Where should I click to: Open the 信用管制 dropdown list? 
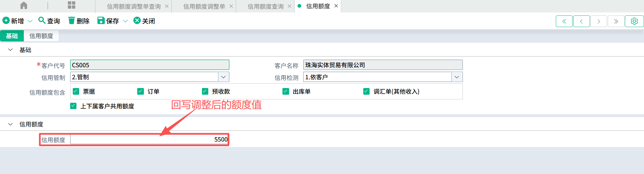(x=223, y=77)
